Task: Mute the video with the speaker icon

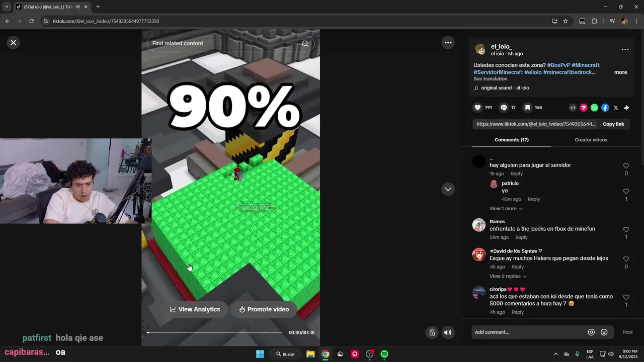Action: 448,332
